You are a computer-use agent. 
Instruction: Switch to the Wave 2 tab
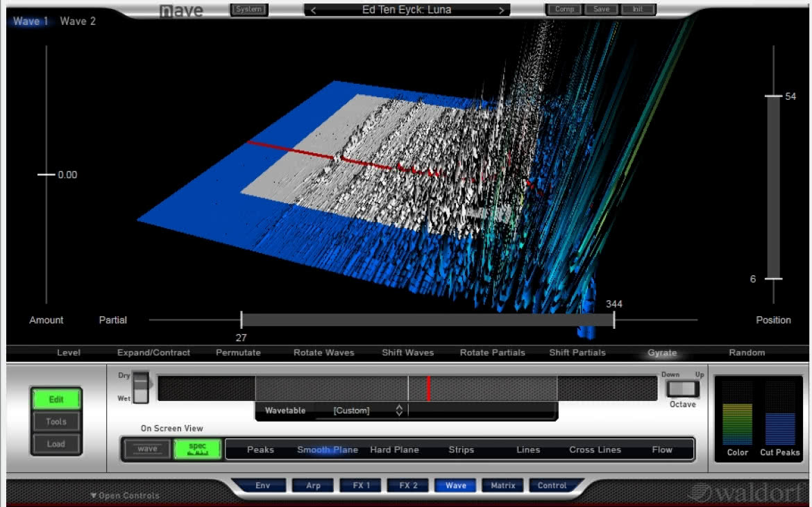[x=78, y=22]
